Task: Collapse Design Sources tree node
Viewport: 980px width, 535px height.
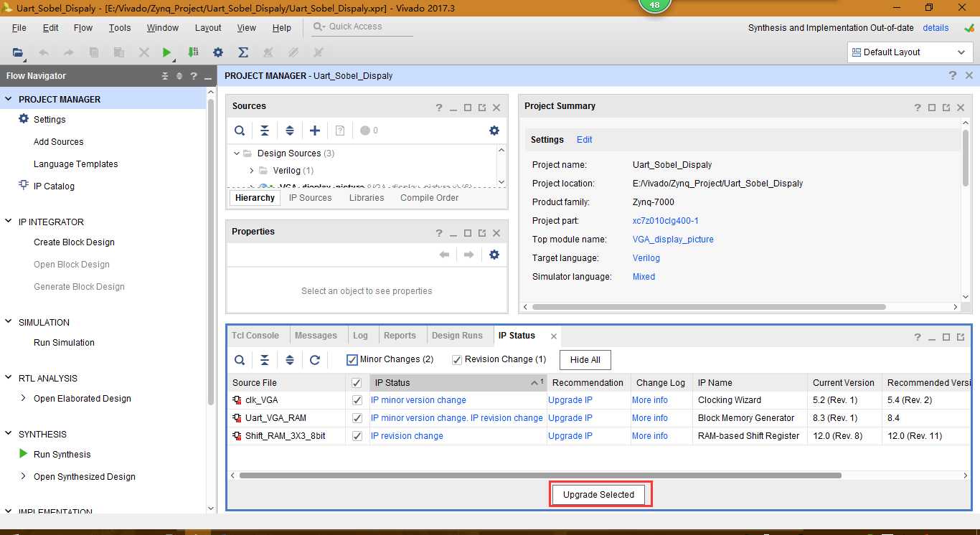Action: tap(236, 153)
